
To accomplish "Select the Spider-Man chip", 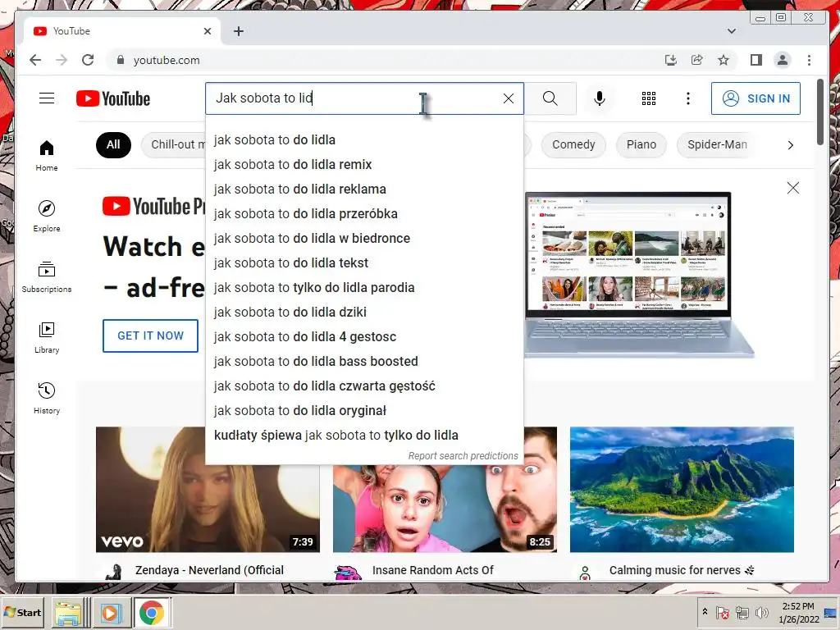I will 717,144.
